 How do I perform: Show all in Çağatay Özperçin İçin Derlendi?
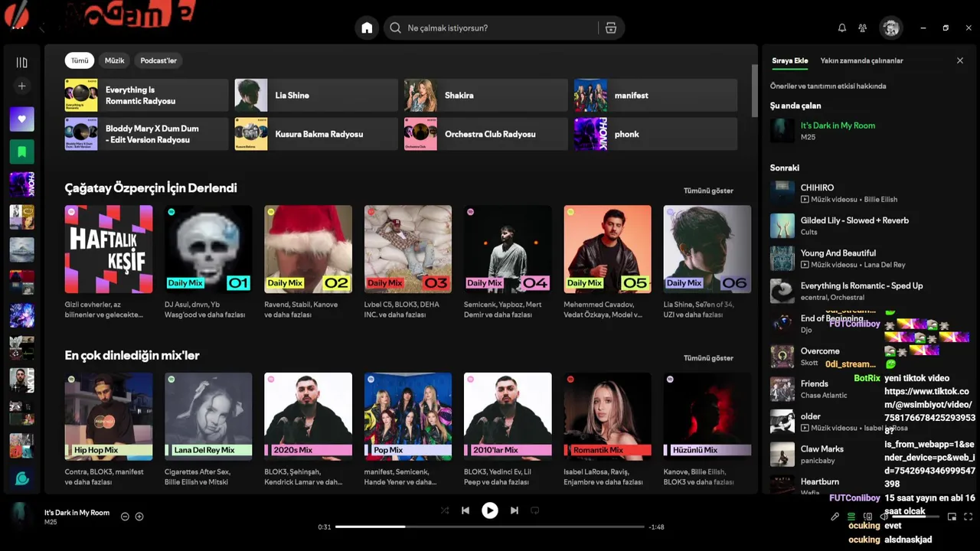tap(708, 191)
